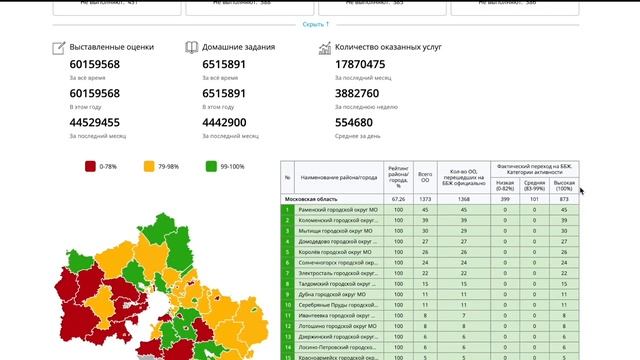Screen dimensions: 640x360
Task: Open Ивантеевка городской округ row
Action: [x=430, y=316]
